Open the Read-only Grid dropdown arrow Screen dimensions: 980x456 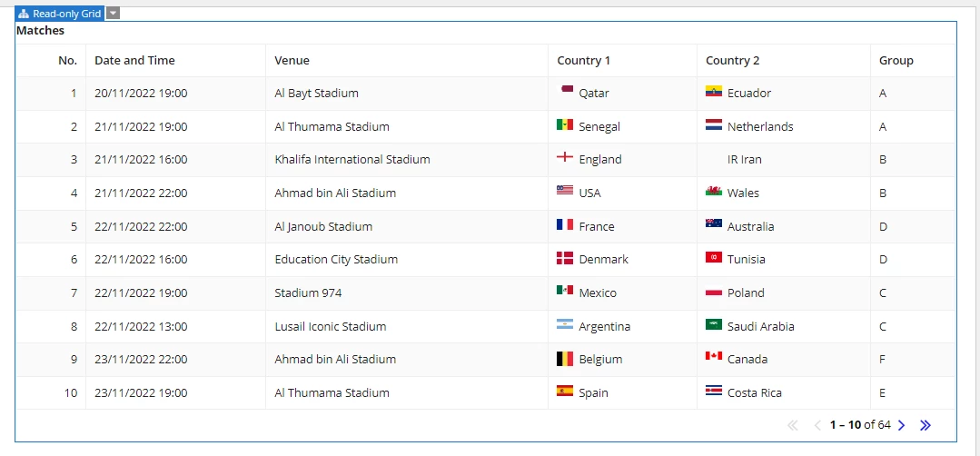[x=113, y=13]
